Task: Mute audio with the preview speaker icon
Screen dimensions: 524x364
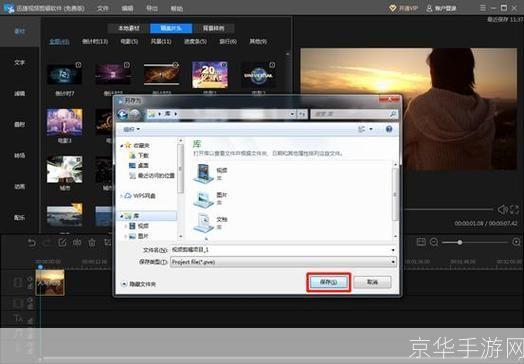Action: (502, 210)
